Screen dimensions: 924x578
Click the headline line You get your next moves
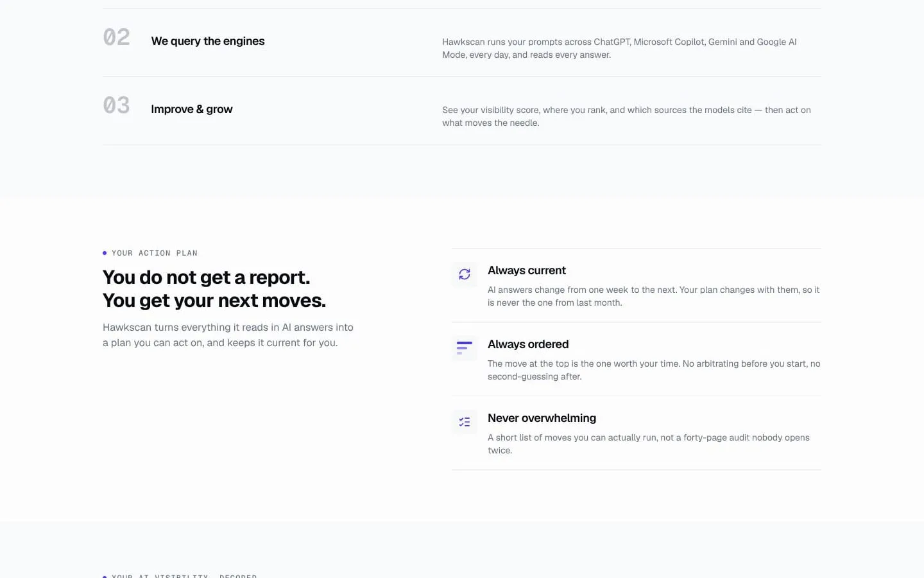tap(214, 301)
